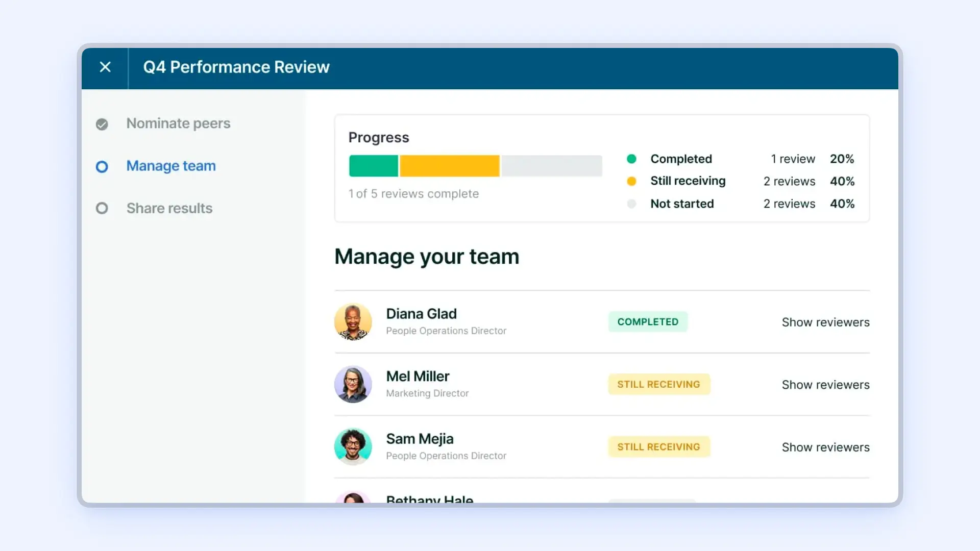Click the green Completed legend dot
The width and height of the screenshot is (980, 551).
[x=631, y=159]
